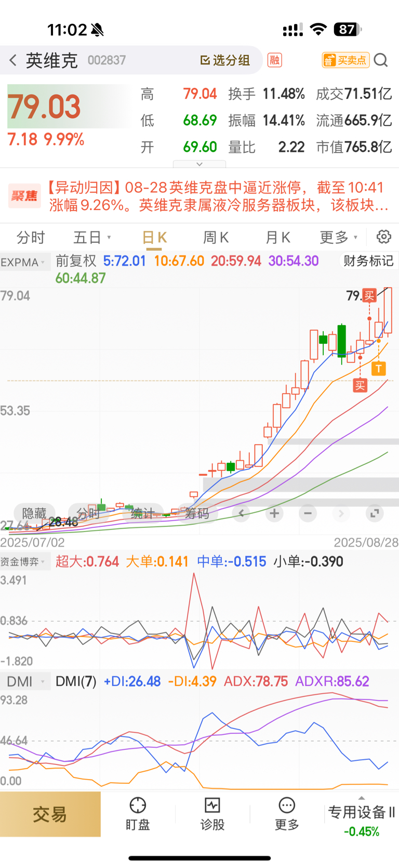Open the 交易 trade button
This screenshot has width=399, height=868.
tap(50, 814)
